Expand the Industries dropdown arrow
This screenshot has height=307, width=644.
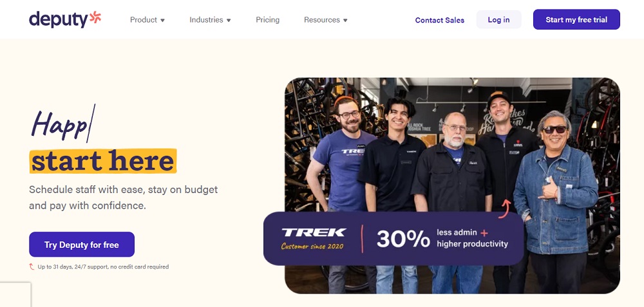click(229, 20)
